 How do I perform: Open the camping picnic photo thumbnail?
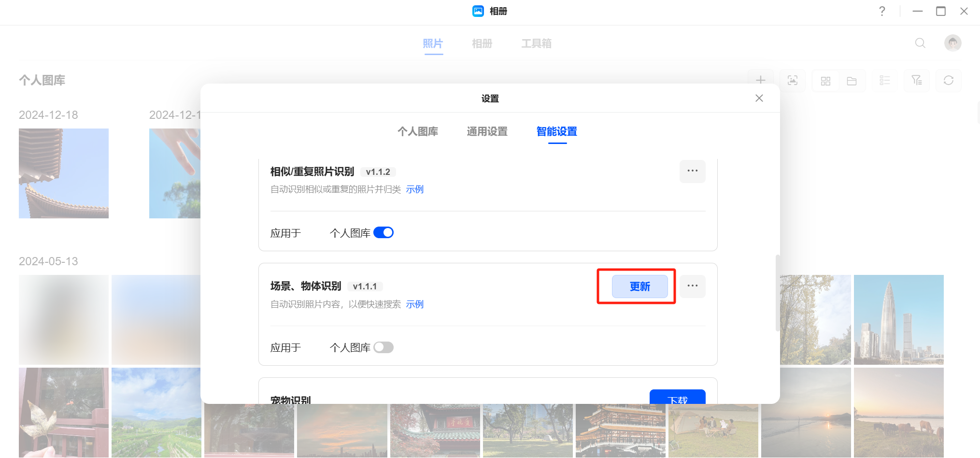click(x=713, y=431)
